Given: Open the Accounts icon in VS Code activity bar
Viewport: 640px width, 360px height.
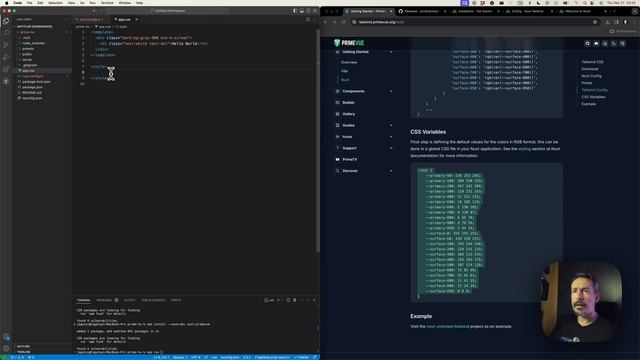Looking at the screenshot, I should click(x=6, y=337).
